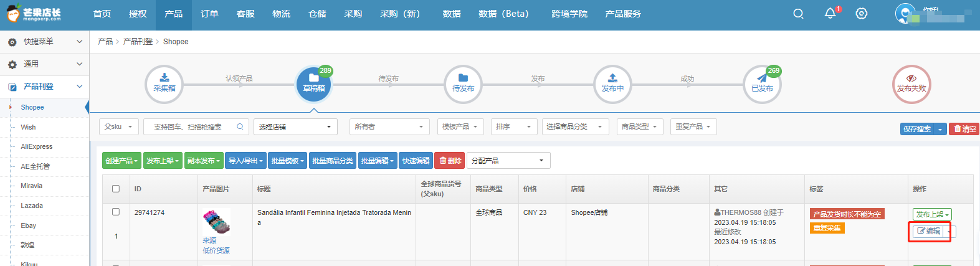Viewport: 980px width, 266px height.
Task: Click the SKU search input field
Action: (190, 127)
